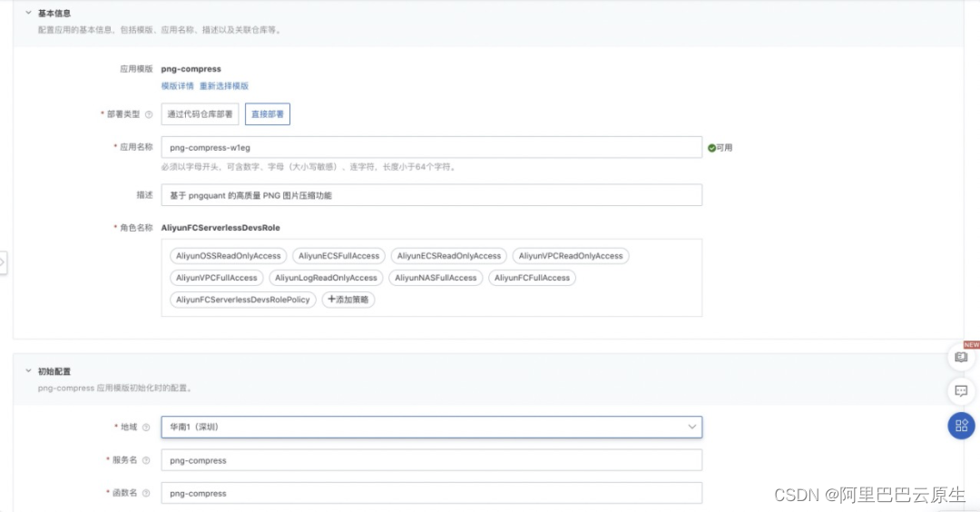Click the AliyunOSSReadOnlyAccess policy tag

click(x=228, y=256)
